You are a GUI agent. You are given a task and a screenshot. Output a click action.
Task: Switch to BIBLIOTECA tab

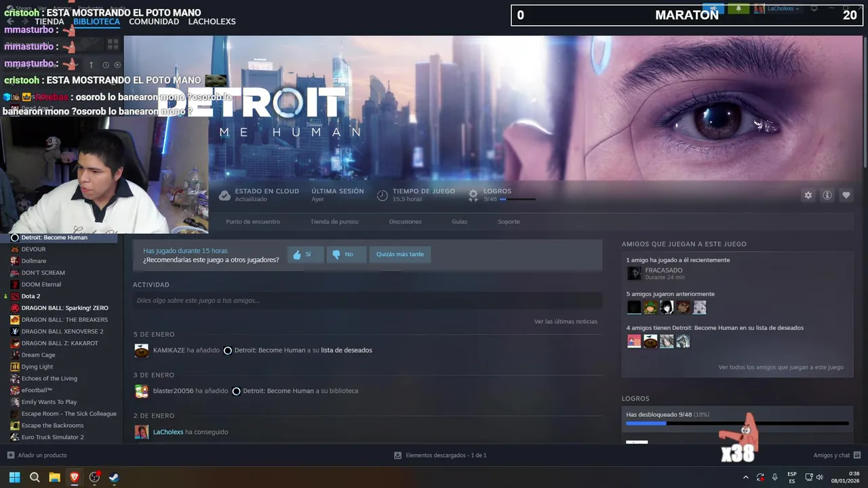tap(96, 22)
